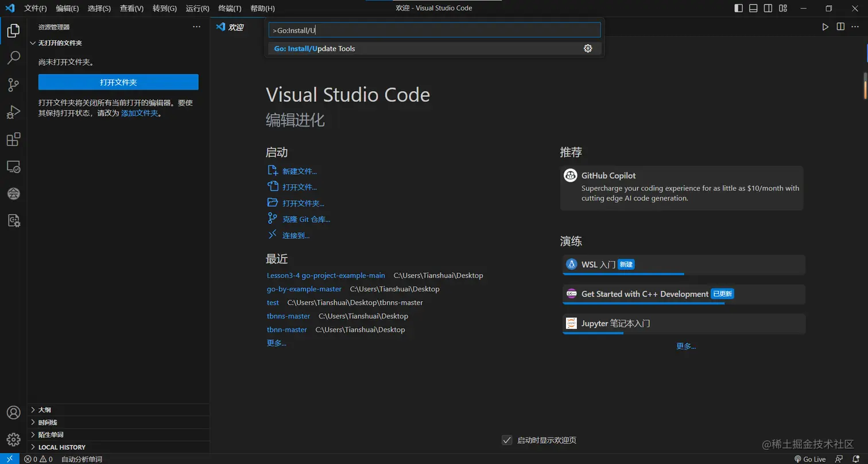Open the 帮助(H) menu
The width and height of the screenshot is (868, 464).
click(x=263, y=9)
